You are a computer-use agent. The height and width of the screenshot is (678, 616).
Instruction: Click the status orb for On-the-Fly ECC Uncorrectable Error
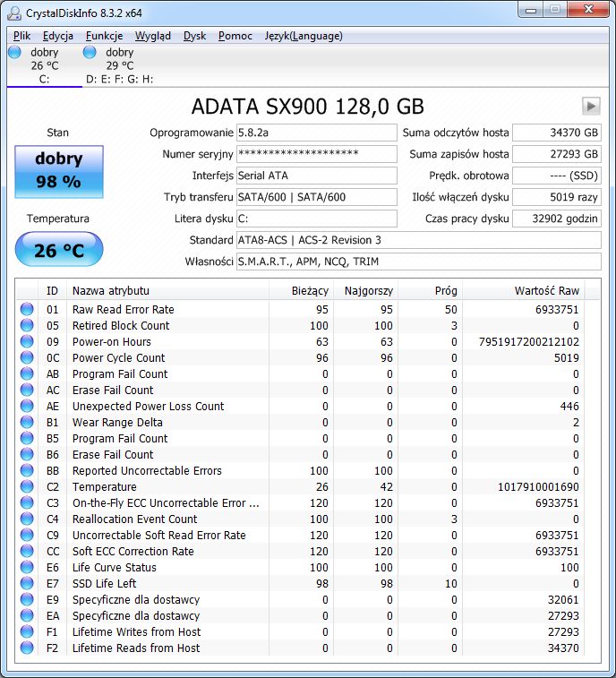tap(27, 502)
